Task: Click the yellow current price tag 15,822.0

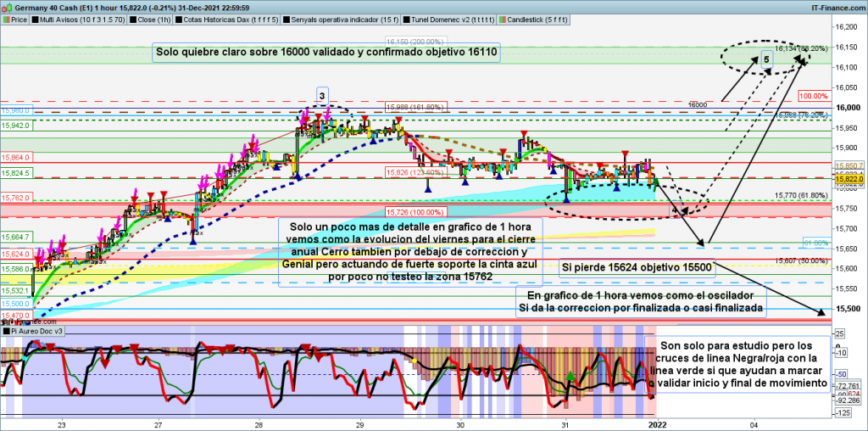Action: 848,179
